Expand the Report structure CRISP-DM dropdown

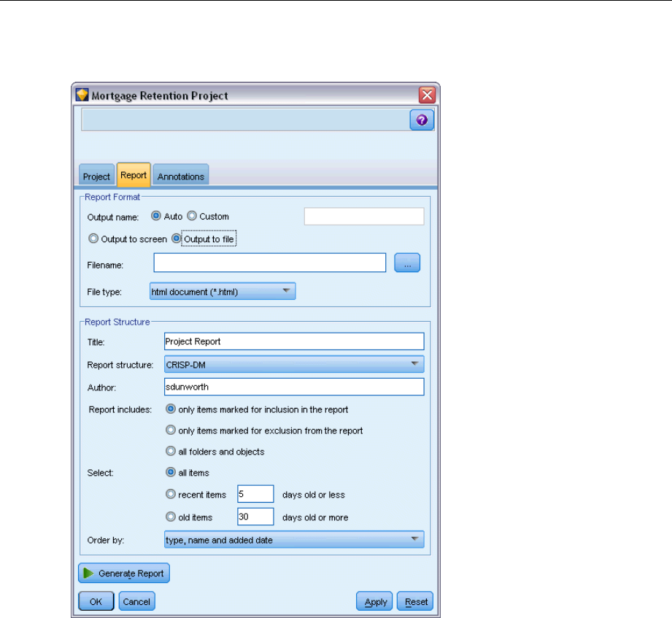pos(294,364)
